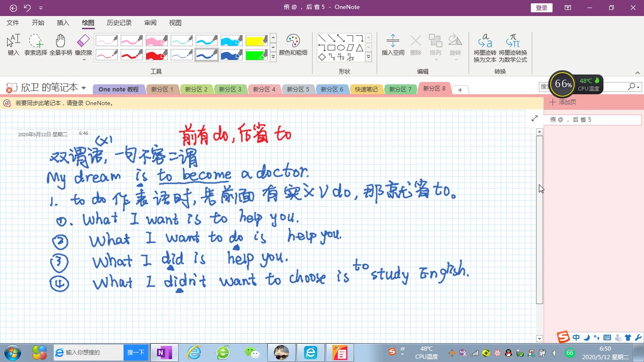
Task: Click the undo arrow in title bar
Action: pyautogui.click(x=27, y=8)
